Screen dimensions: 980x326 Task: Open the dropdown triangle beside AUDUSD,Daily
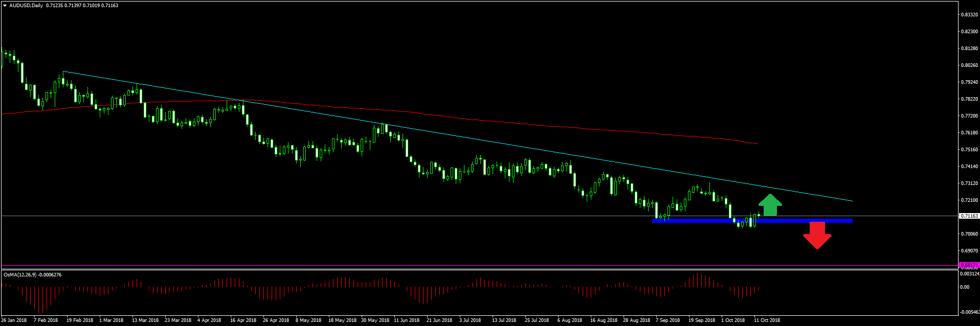click(x=5, y=6)
